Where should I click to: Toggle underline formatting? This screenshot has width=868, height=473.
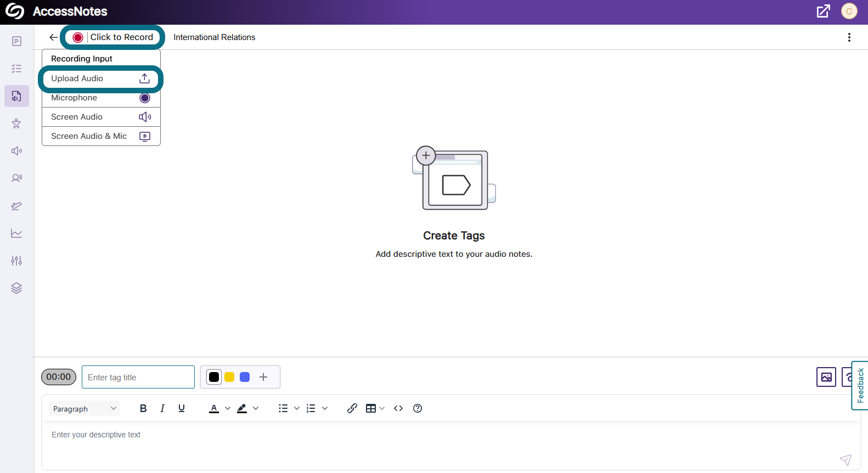coord(182,408)
